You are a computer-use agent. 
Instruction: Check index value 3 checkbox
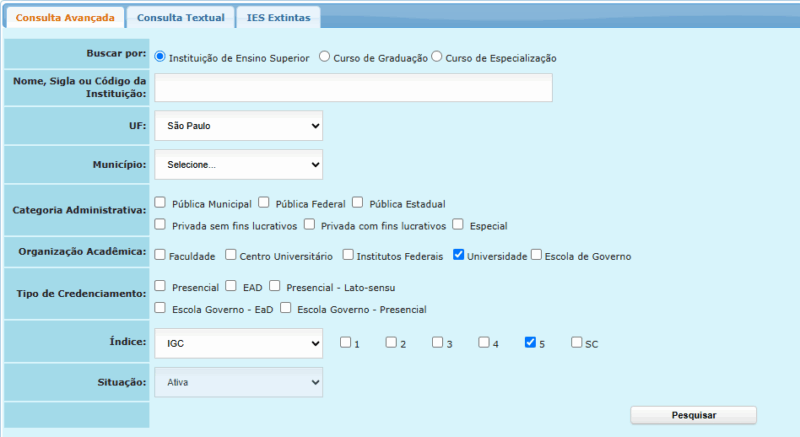tap(438, 342)
